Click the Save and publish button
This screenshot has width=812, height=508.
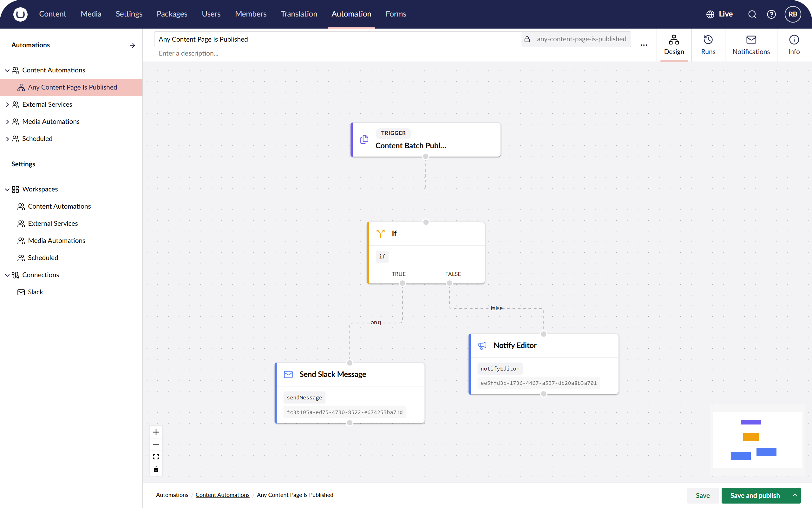pos(755,495)
